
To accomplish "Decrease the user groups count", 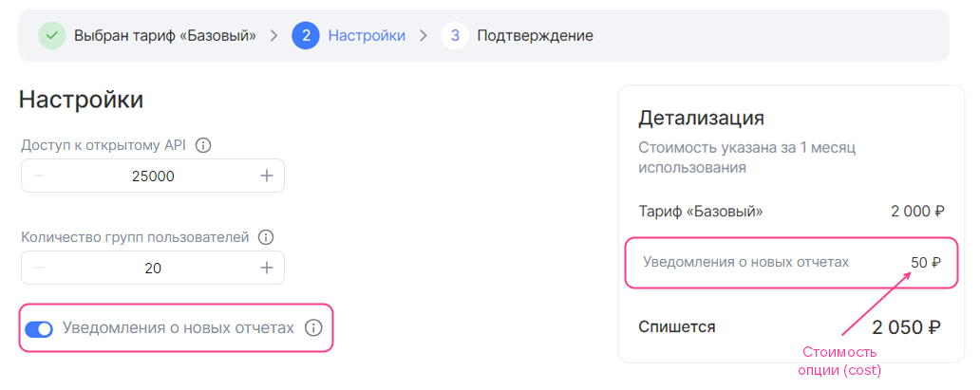I will [39, 268].
